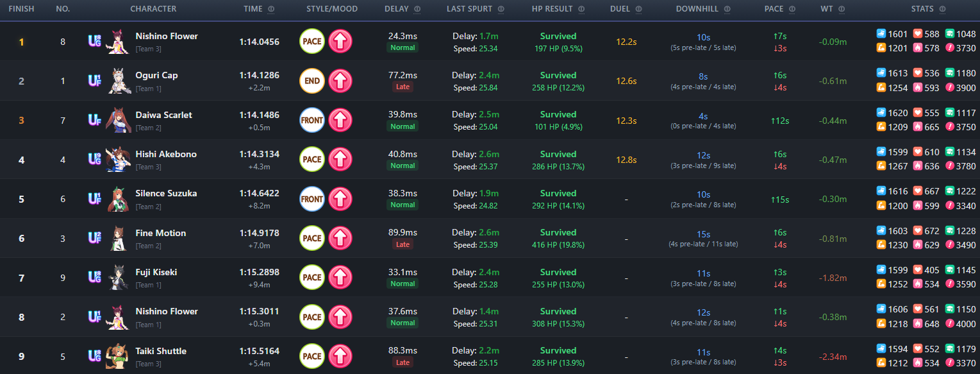Click the name Daiwa Scarlet
Screen dimensions: 980x374
163,115
